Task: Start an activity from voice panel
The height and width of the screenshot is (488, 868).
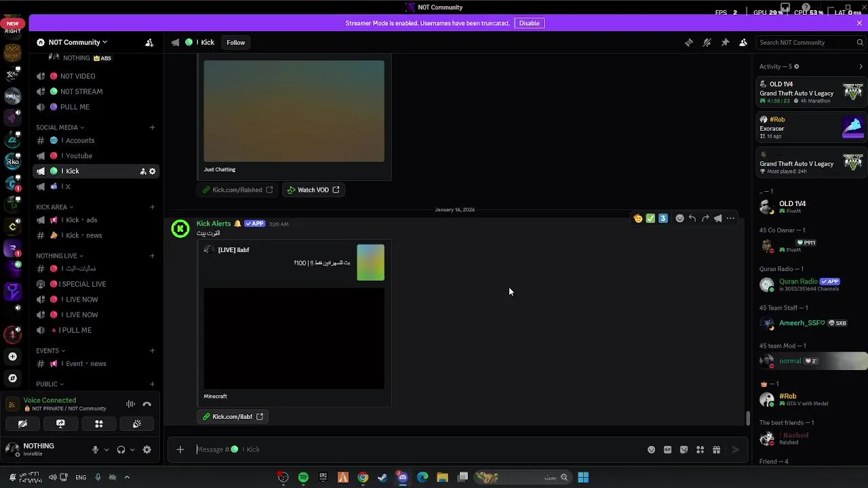Action: (x=99, y=424)
